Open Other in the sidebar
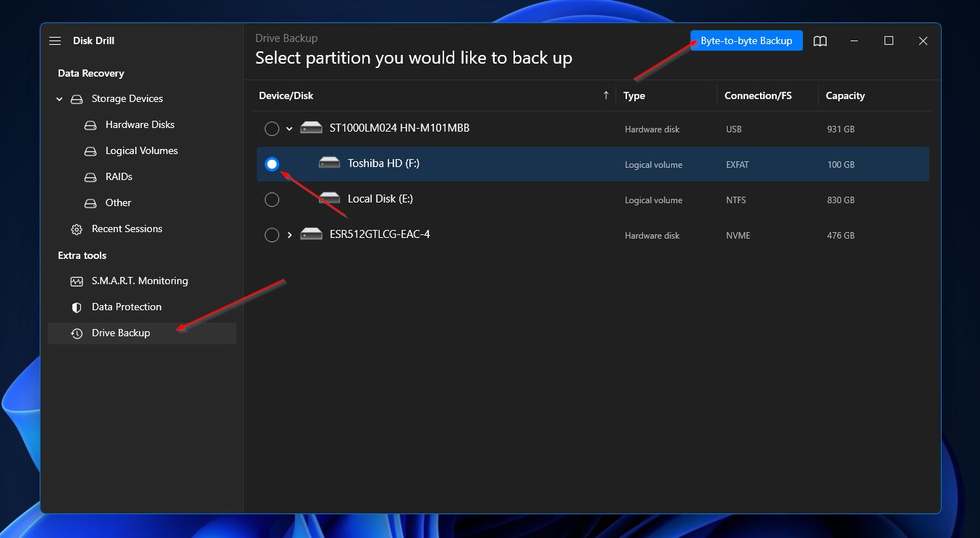 pos(119,202)
